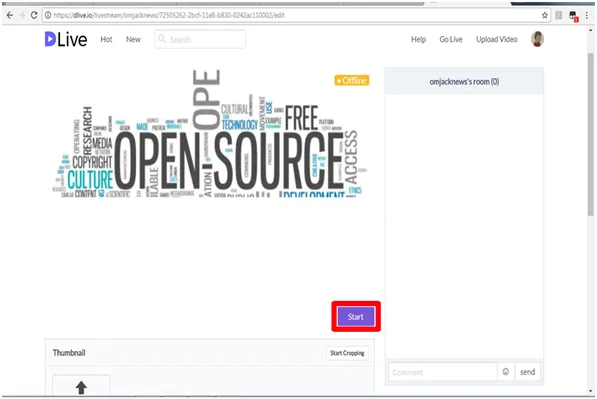This screenshot has width=597, height=399.
Task: Click the Thumbnail section heading
Action: point(69,353)
